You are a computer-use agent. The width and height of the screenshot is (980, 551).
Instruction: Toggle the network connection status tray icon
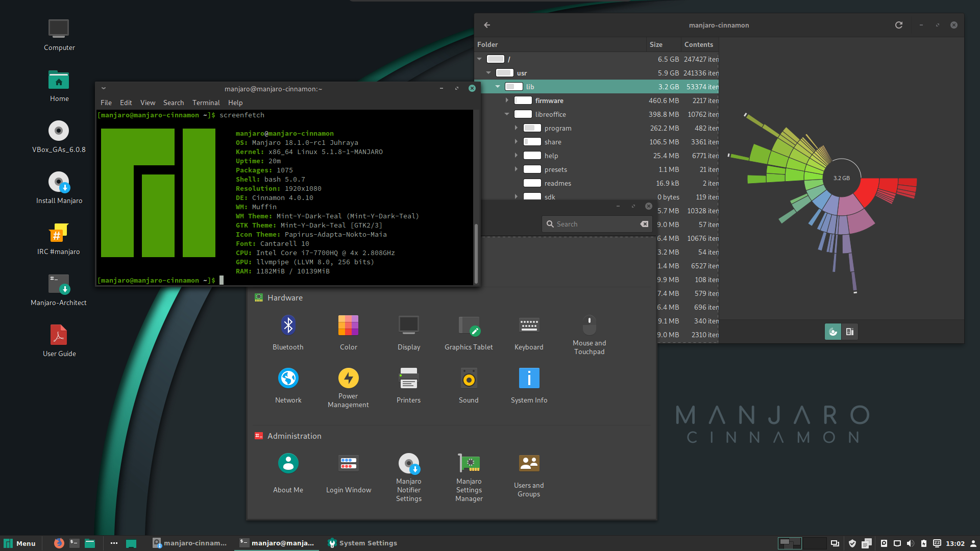897,543
